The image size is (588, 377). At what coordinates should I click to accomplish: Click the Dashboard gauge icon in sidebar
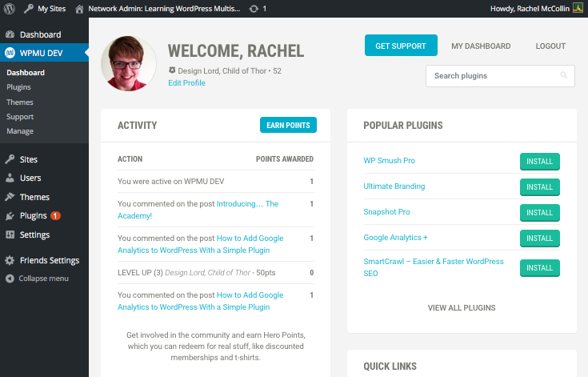[x=10, y=34]
